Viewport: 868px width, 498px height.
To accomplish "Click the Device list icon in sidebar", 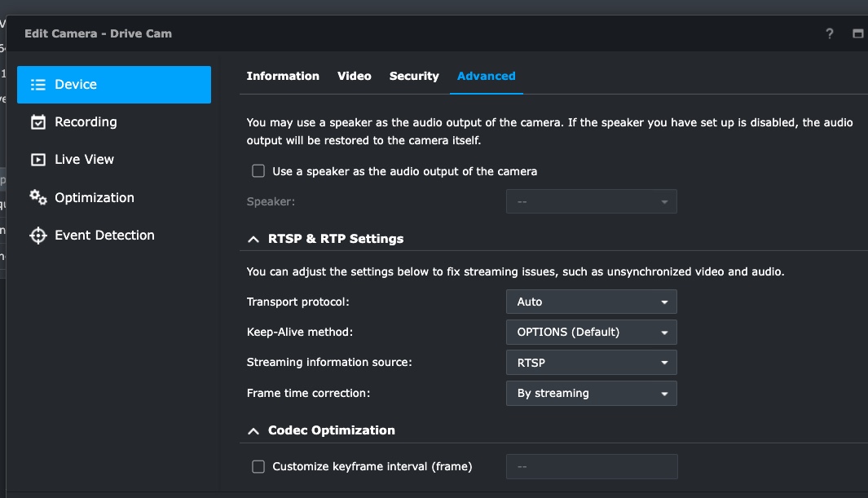I will pyautogui.click(x=37, y=85).
